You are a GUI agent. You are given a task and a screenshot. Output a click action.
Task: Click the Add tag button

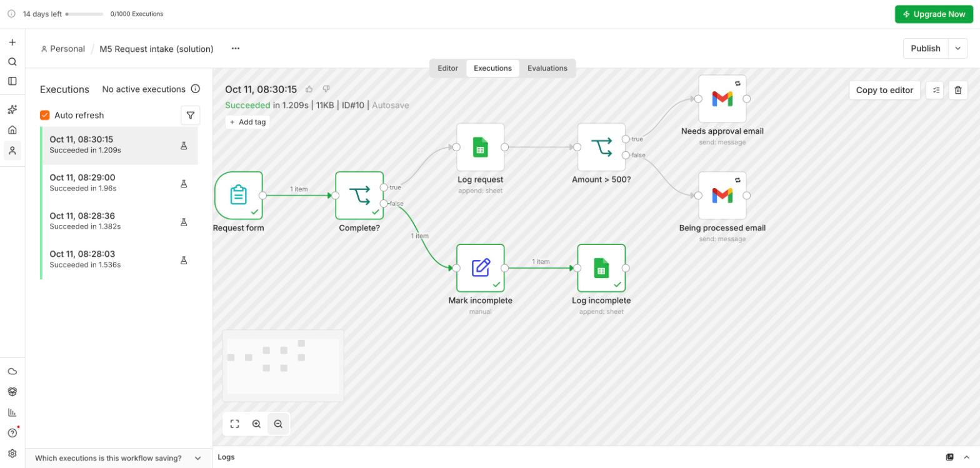tap(247, 122)
